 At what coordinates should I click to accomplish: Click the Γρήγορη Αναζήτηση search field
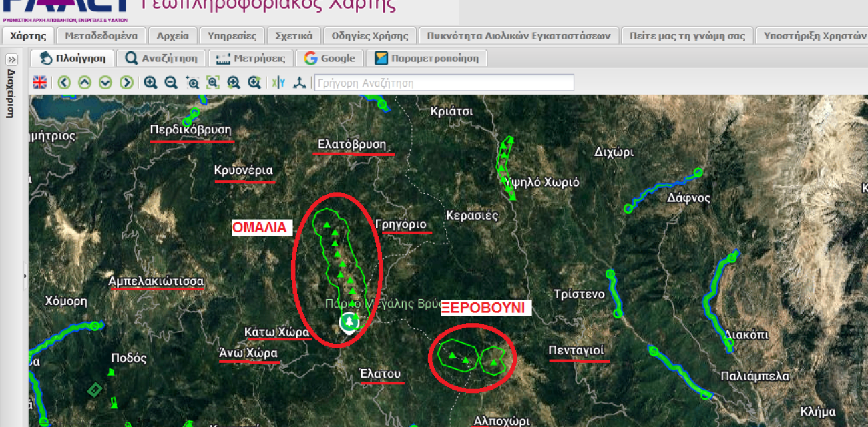pos(443,83)
